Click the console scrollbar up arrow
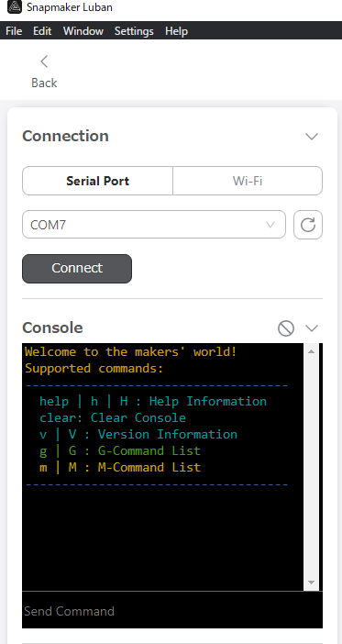Screen dimensions: 342x644 pos(311,351)
